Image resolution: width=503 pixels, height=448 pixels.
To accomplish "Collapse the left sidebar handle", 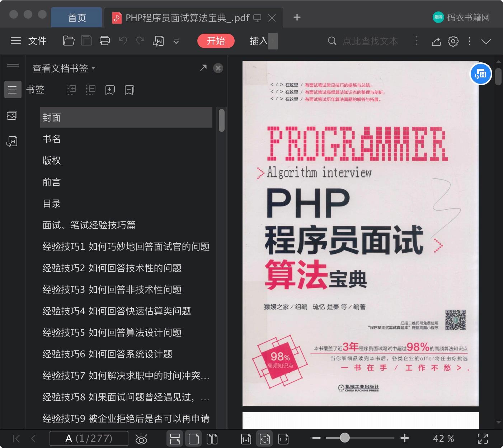I will [13, 65].
